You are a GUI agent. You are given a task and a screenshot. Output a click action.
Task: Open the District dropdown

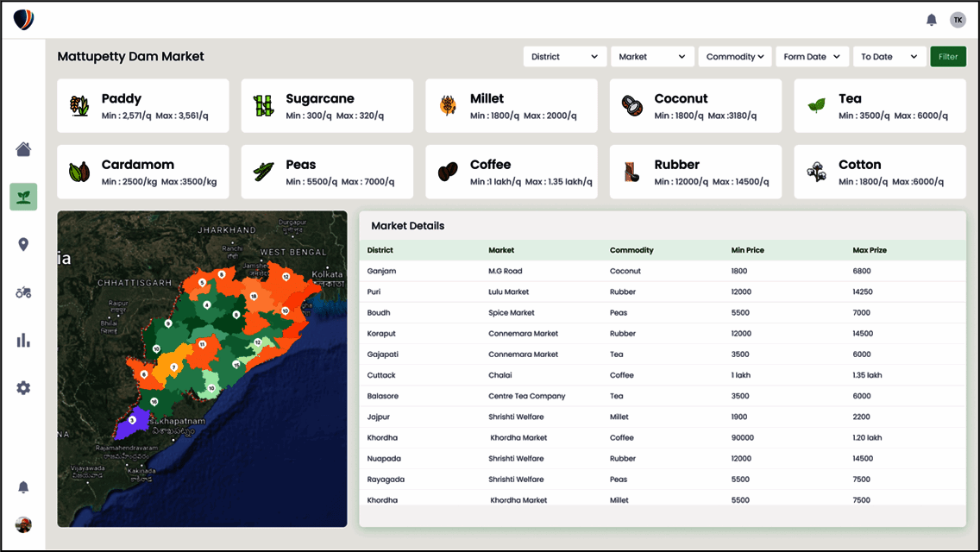(564, 56)
